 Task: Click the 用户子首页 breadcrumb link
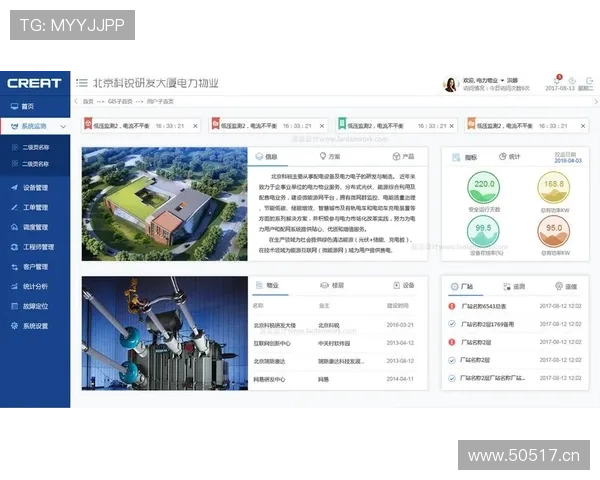click(x=160, y=101)
